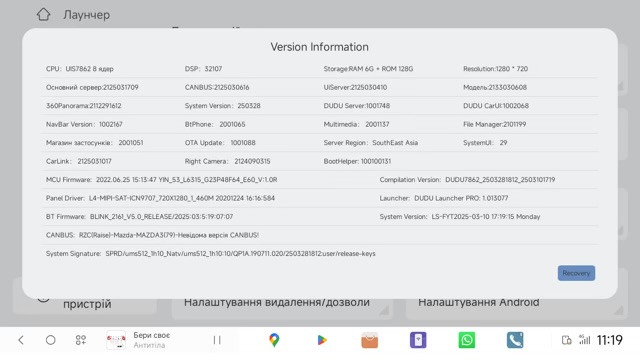Select OTA Update: 1001088 entry

click(x=220, y=143)
